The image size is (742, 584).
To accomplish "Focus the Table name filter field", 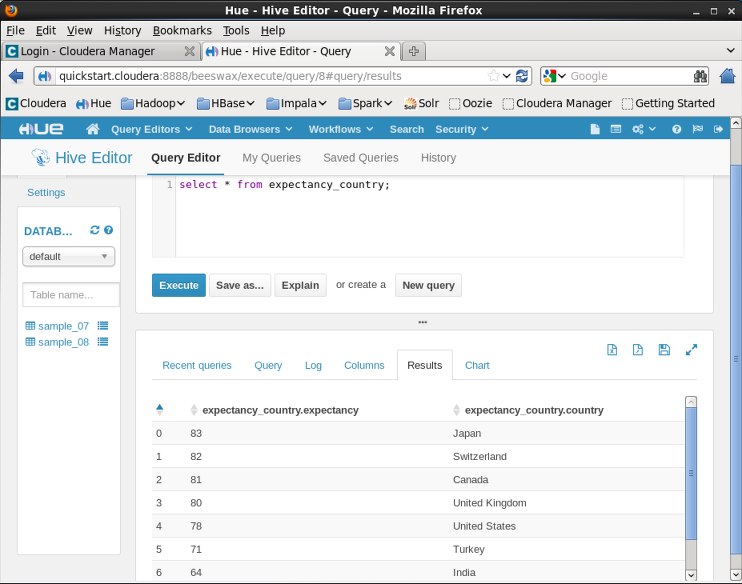I will 71,295.
